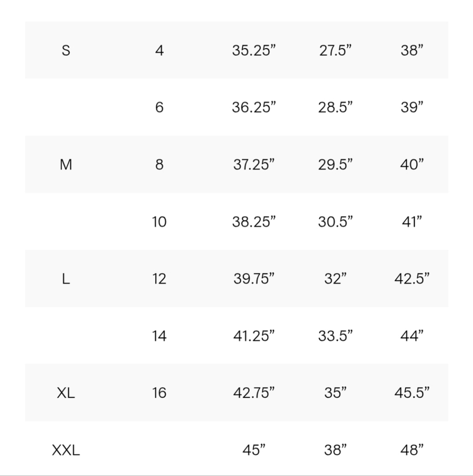Select the 48" value in XXL row
This screenshot has width=473, height=476.
point(412,450)
